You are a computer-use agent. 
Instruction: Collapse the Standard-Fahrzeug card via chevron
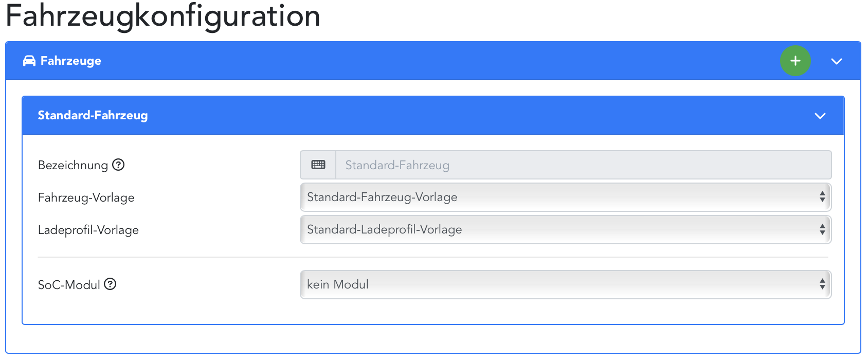(x=820, y=116)
